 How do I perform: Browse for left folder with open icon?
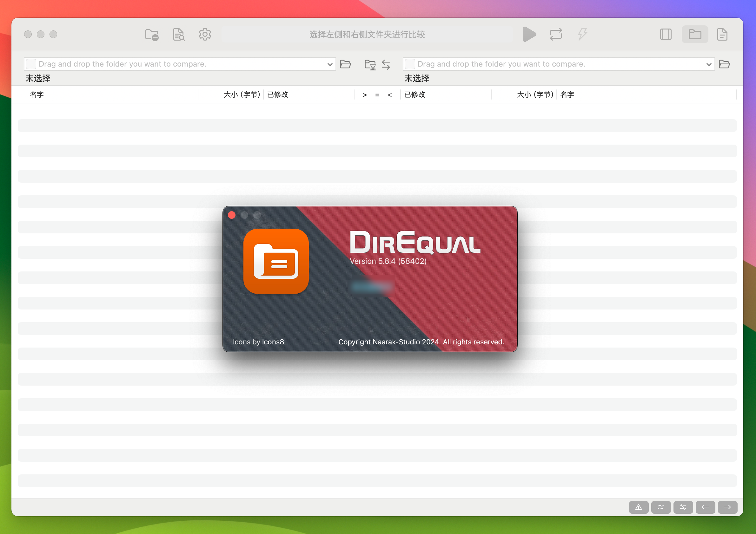[x=345, y=64]
